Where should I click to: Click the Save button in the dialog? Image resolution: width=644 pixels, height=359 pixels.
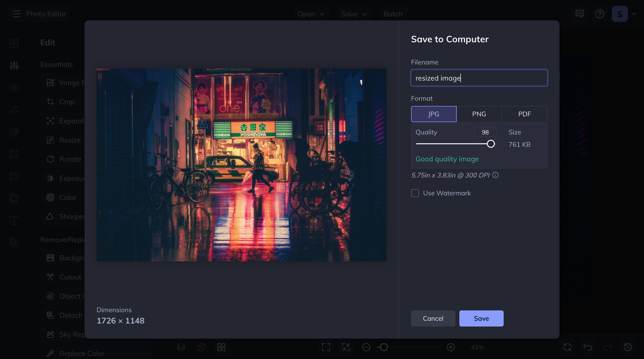point(481,318)
